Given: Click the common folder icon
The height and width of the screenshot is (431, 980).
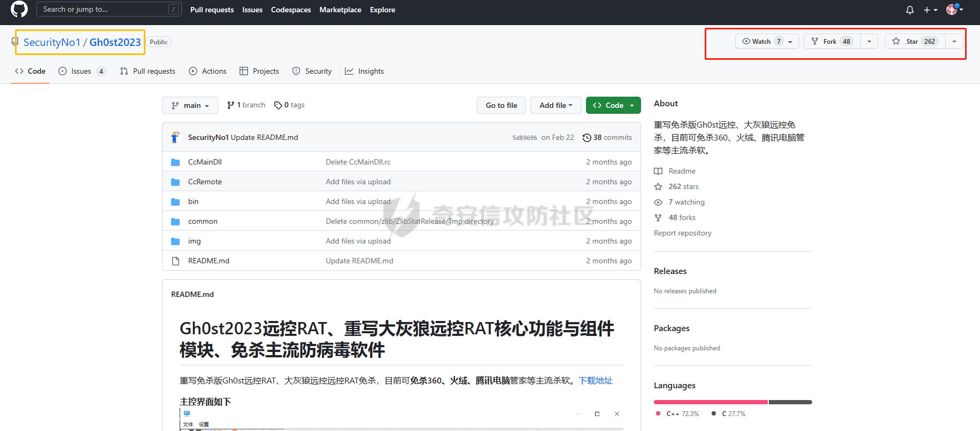Looking at the screenshot, I should click(x=175, y=221).
